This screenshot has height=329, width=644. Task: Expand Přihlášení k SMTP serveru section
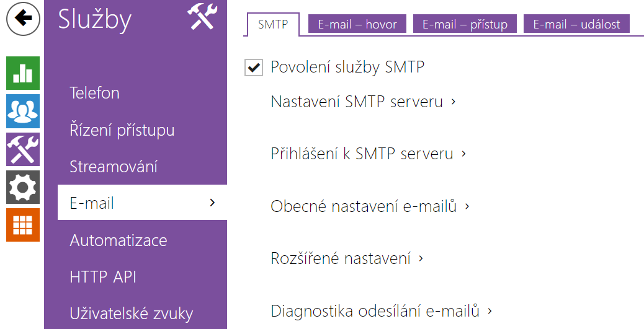(369, 154)
